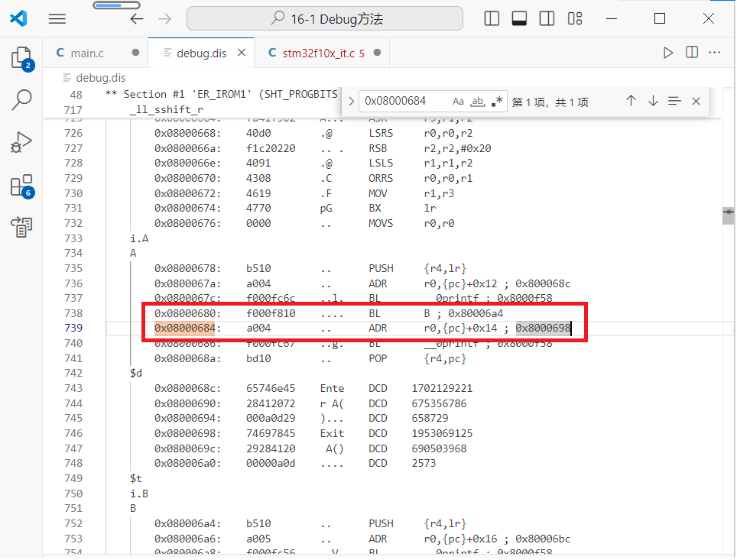This screenshot has height=560, width=737.
Task: Click the Split Editor icon
Action: click(692, 52)
